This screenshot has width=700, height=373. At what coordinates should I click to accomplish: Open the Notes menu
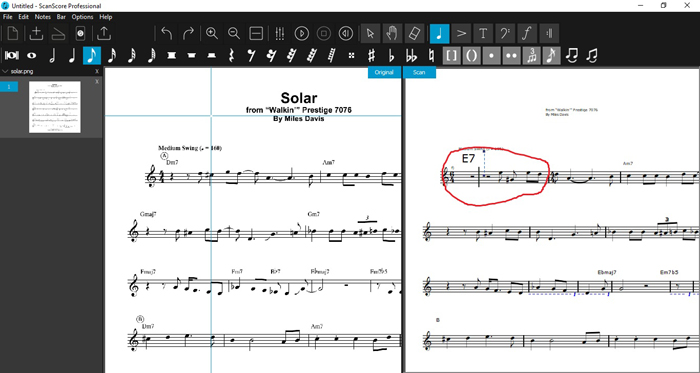tap(43, 17)
